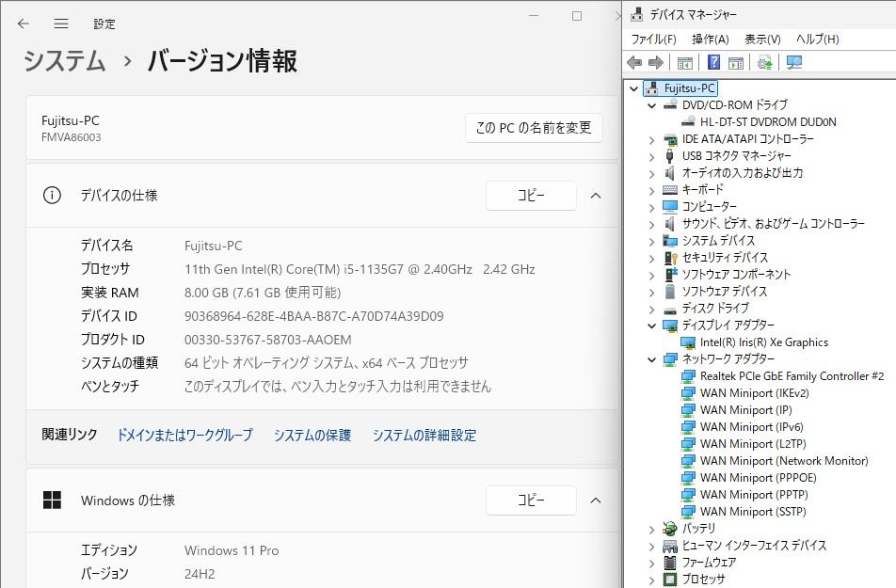Image resolution: width=896 pixels, height=588 pixels.
Task: Click the キーボード keyboard icon
Action: [670, 190]
